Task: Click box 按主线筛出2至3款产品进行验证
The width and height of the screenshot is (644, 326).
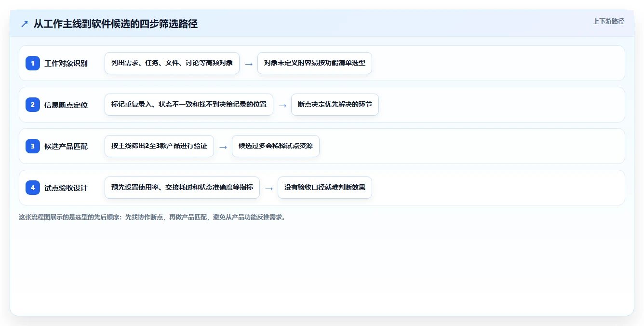Action: pyautogui.click(x=159, y=146)
